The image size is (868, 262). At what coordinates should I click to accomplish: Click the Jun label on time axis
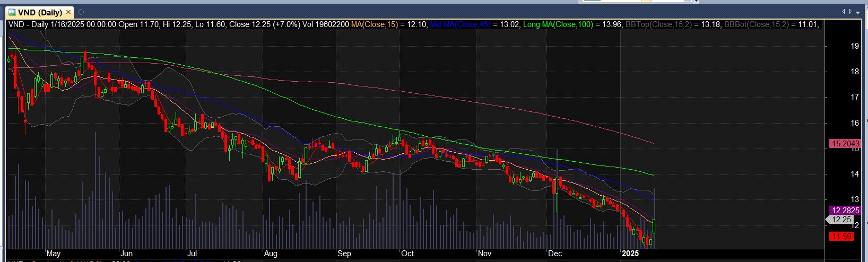(126, 254)
